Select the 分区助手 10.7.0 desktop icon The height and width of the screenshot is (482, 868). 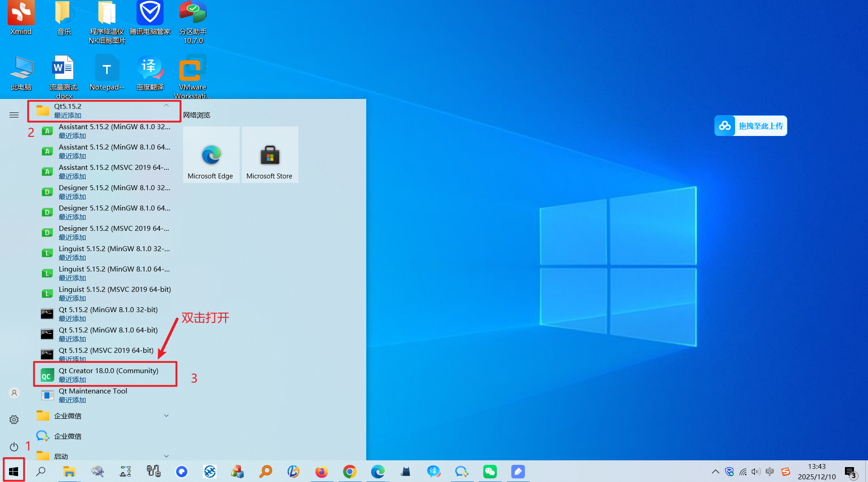click(x=193, y=22)
